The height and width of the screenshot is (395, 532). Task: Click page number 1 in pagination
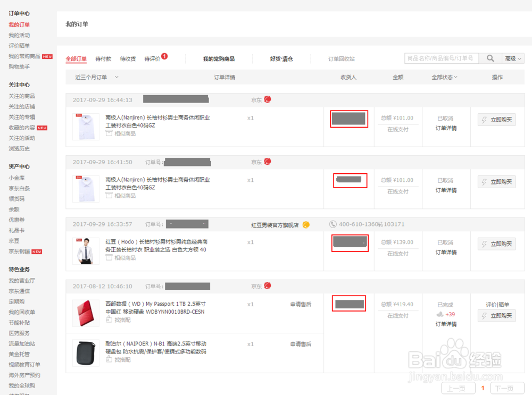(x=483, y=388)
